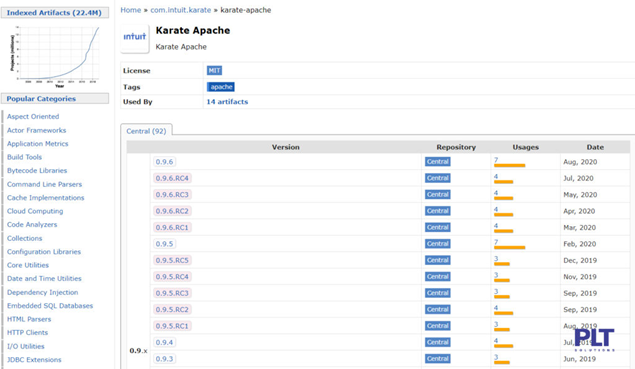Click the Version column header
Screen dimensions: 635x369
pos(286,147)
